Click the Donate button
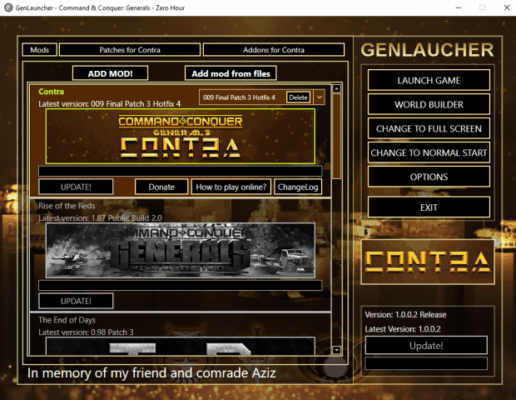Image resolution: width=516 pixels, height=400 pixels. coord(161,187)
